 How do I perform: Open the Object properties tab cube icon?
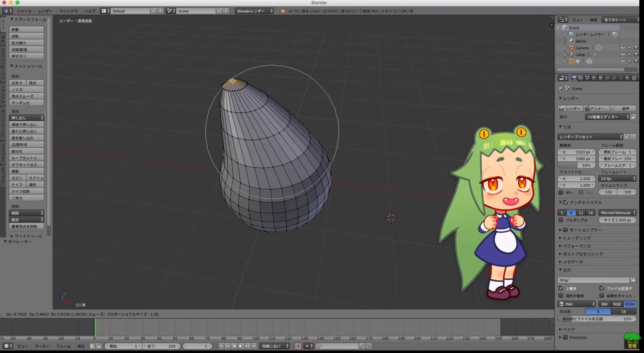click(x=601, y=78)
